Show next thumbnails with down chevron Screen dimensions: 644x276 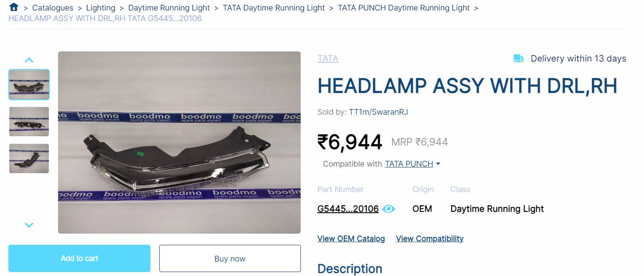(x=29, y=225)
